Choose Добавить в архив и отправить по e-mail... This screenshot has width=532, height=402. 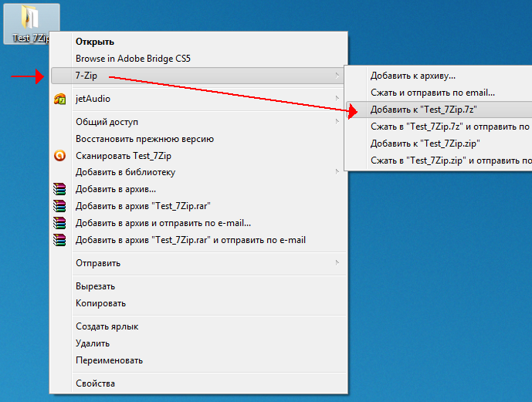point(198,223)
